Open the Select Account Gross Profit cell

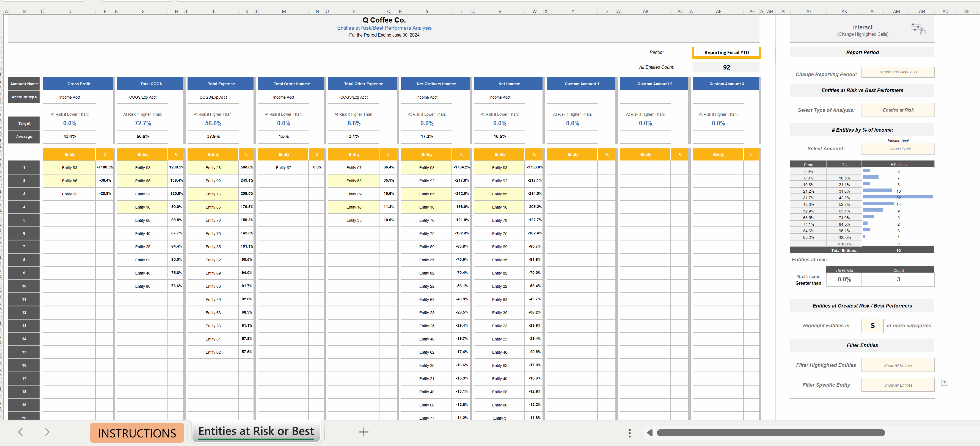point(898,149)
